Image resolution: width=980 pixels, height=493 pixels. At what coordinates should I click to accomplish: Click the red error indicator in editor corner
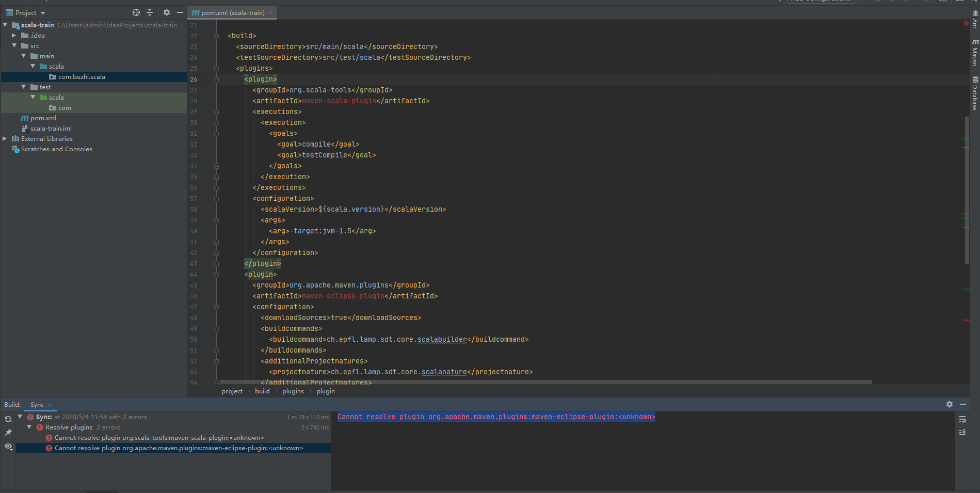tap(966, 23)
